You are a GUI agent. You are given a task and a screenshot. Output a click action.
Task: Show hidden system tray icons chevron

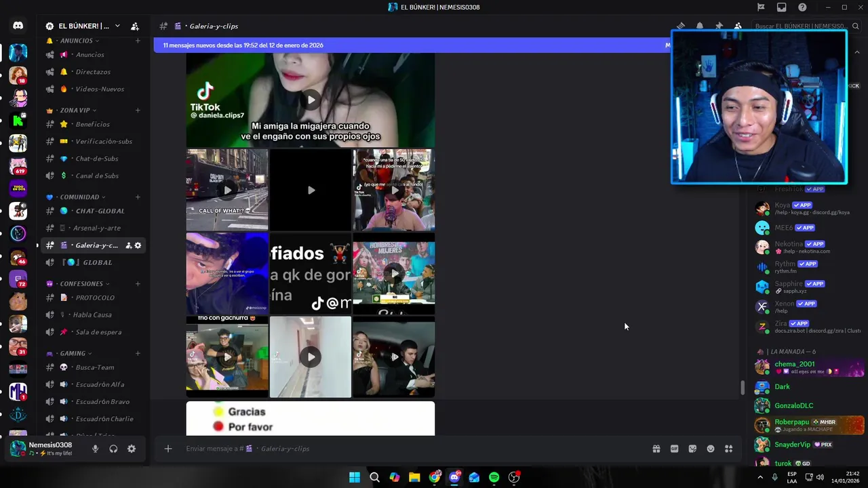[759, 477]
